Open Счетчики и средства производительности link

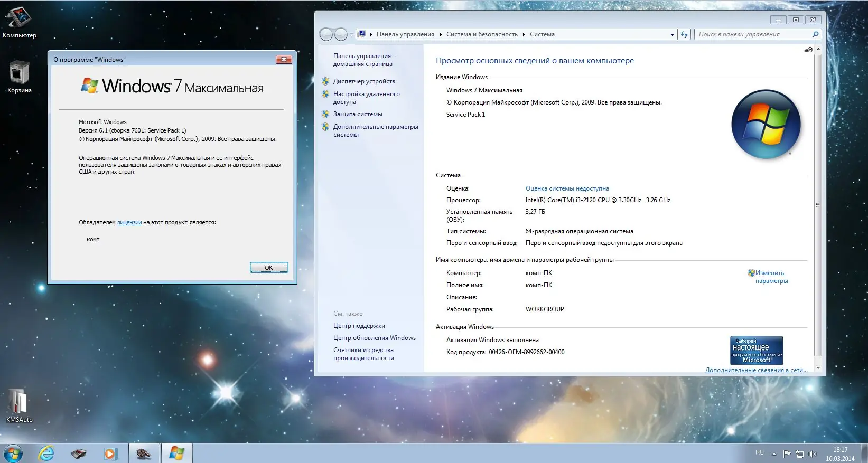pyautogui.click(x=363, y=354)
